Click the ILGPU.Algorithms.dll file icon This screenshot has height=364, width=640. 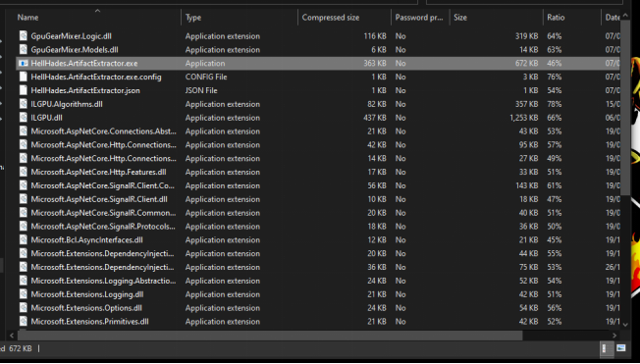(24, 104)
